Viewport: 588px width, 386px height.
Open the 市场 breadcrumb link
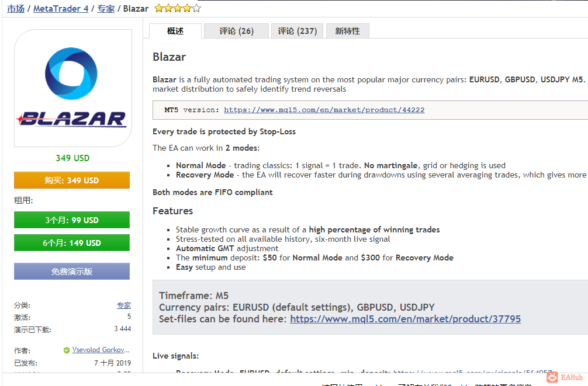pos(16,9)
